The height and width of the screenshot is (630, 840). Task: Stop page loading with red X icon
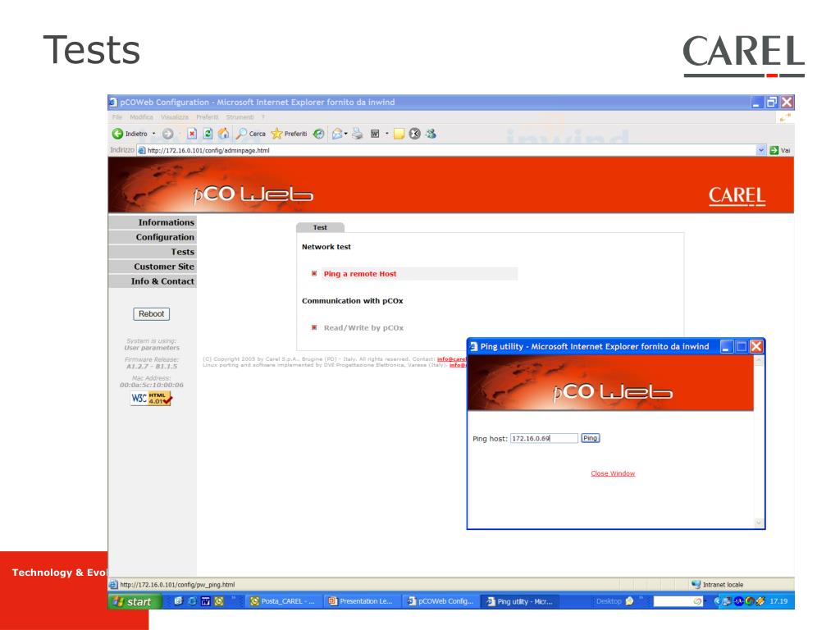click(192, 134)
